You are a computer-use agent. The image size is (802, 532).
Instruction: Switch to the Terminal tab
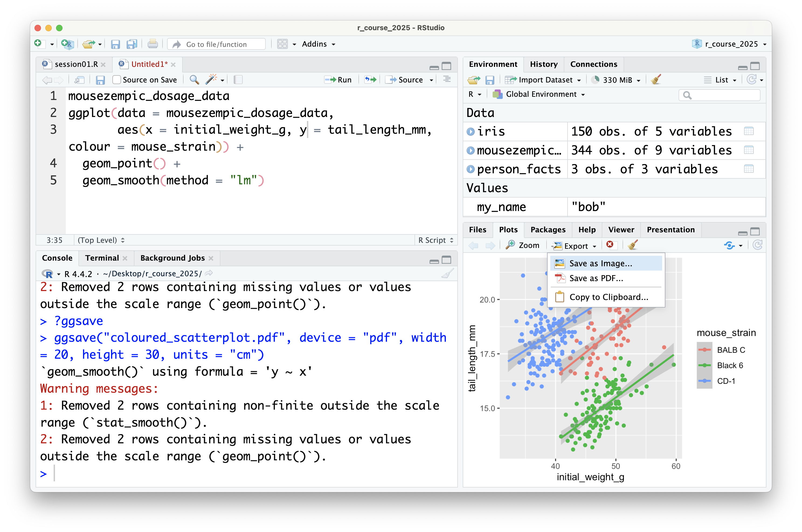pyautogui.click(x=102, y=258)
